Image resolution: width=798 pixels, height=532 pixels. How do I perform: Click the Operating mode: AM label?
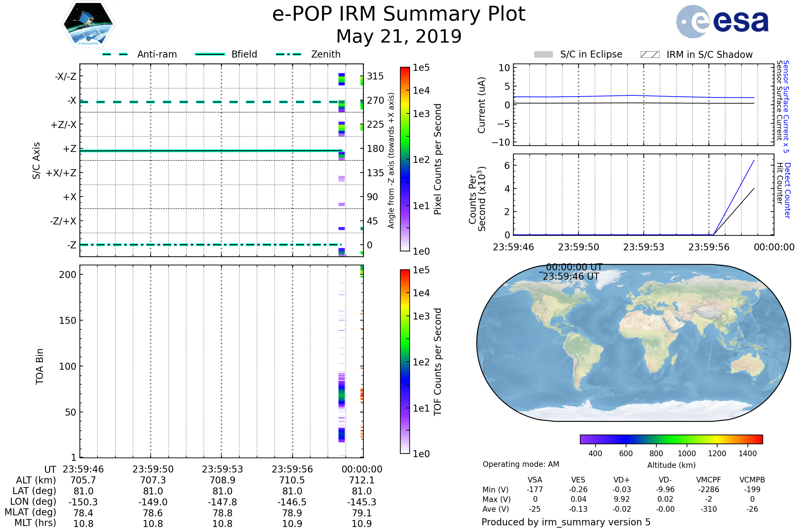click(521, 464)
